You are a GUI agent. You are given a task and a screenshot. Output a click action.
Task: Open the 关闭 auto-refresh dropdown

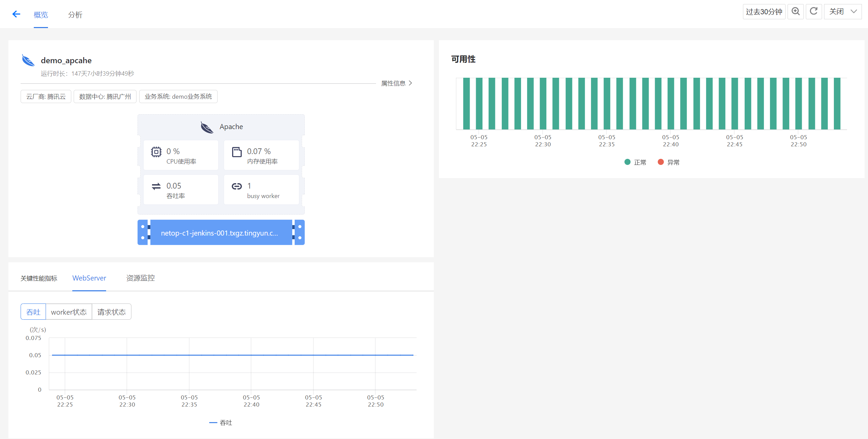[843, 11]
